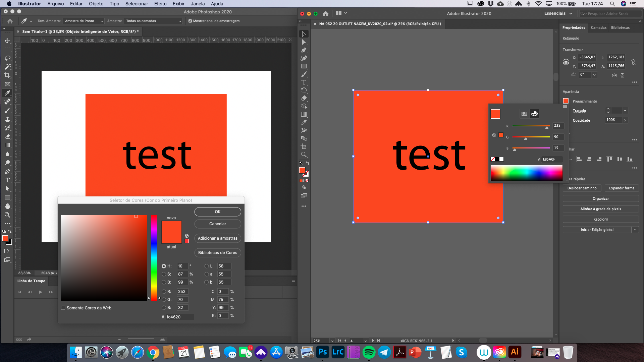Select the Hand tool in Photoshop
The image size is (644, 362).
point(7,206)
